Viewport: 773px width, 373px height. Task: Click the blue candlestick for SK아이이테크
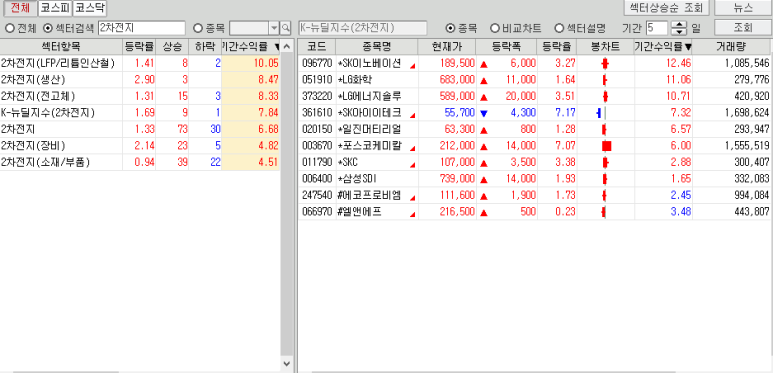(599, 113)
